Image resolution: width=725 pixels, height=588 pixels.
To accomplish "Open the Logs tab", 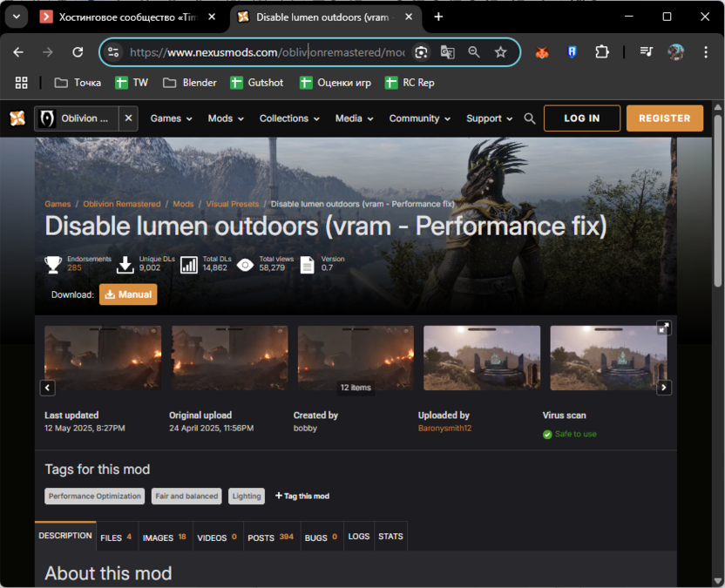I will pos(359,537).
